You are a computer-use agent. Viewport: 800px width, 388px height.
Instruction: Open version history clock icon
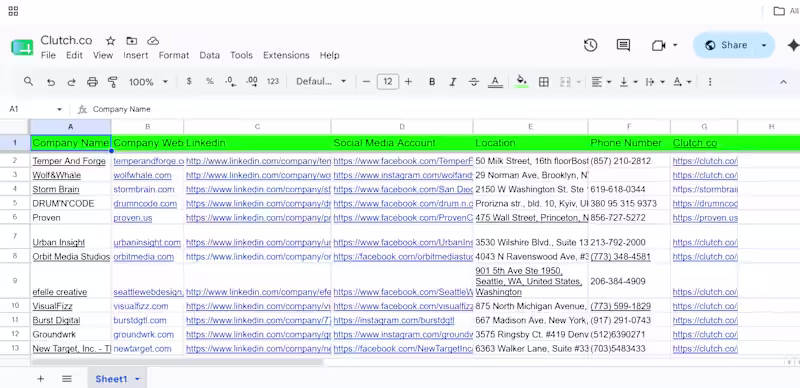(x=590, y=45)
